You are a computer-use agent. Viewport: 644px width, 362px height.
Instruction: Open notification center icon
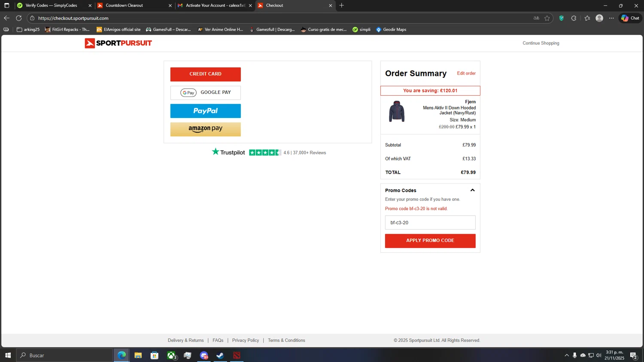click(633, 355)
